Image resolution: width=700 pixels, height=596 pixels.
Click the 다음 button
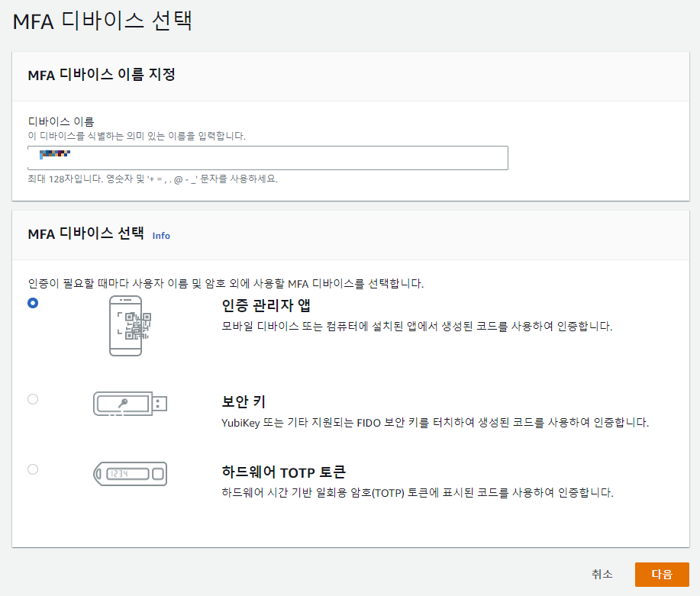662,574
